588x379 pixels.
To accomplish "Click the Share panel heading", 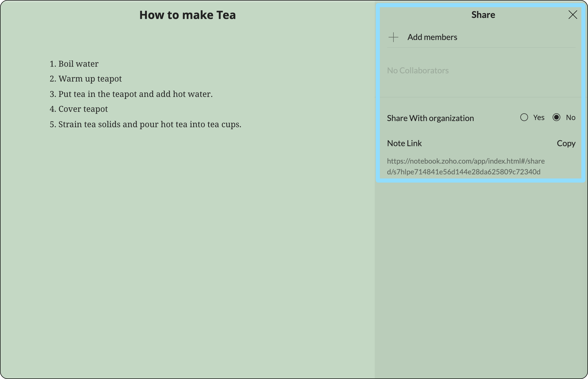I will click(483, 15).
